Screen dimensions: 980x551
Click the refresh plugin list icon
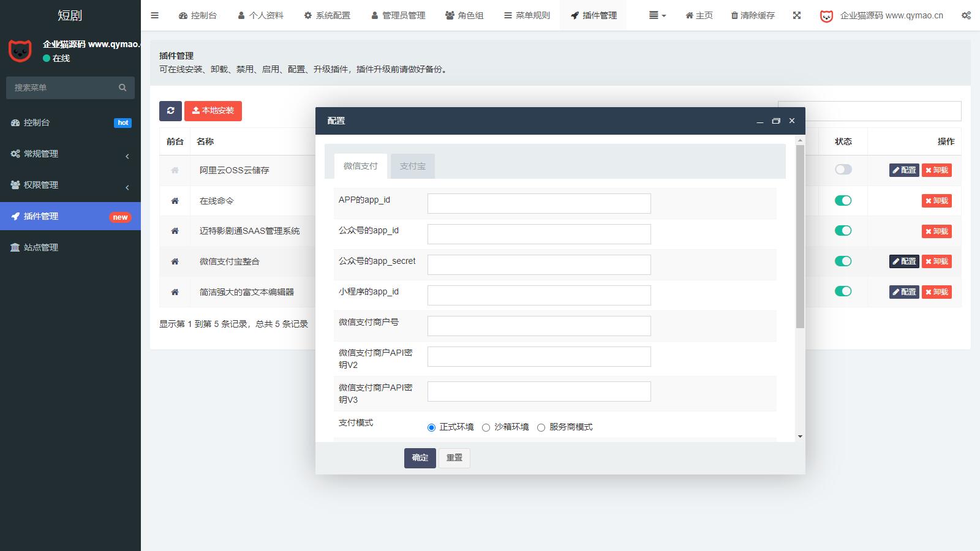tap(170, 111)
